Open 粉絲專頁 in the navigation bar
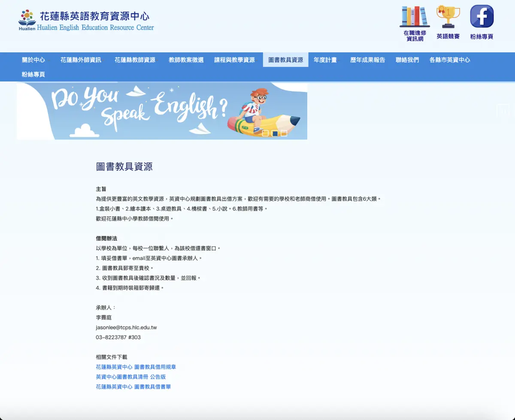Viewport: 515px width, 420px height. (33, 74)
